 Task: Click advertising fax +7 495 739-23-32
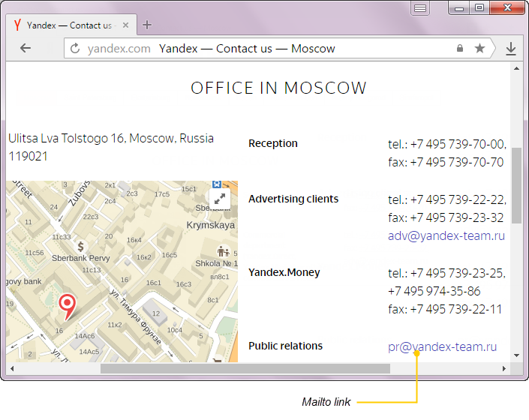(x=457, y=217)
